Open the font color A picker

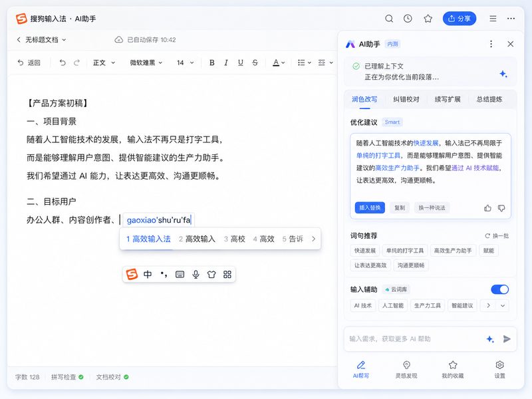coord(279,63)
